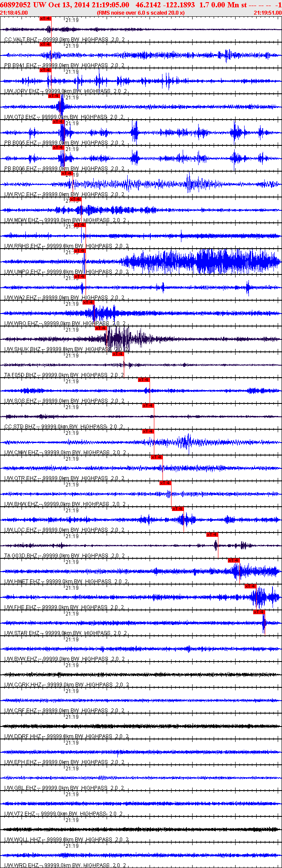Click the end time 21:19:51.00

click(x=267, y=12)
